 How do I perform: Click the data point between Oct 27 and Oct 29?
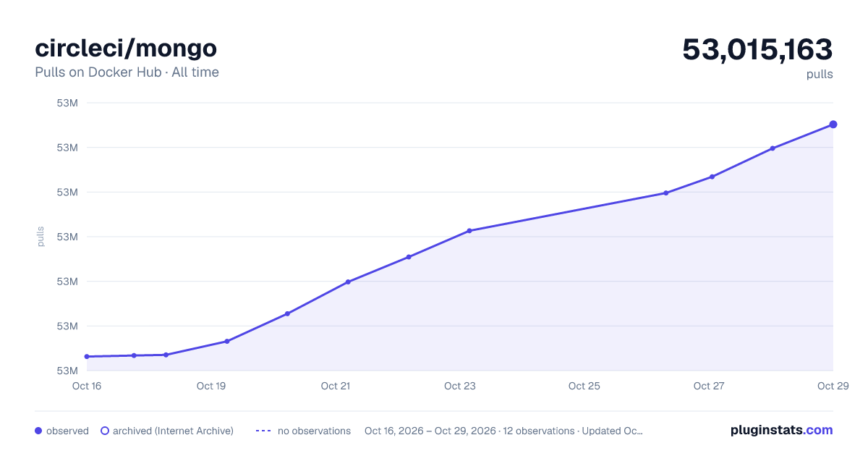coord(773,148)
